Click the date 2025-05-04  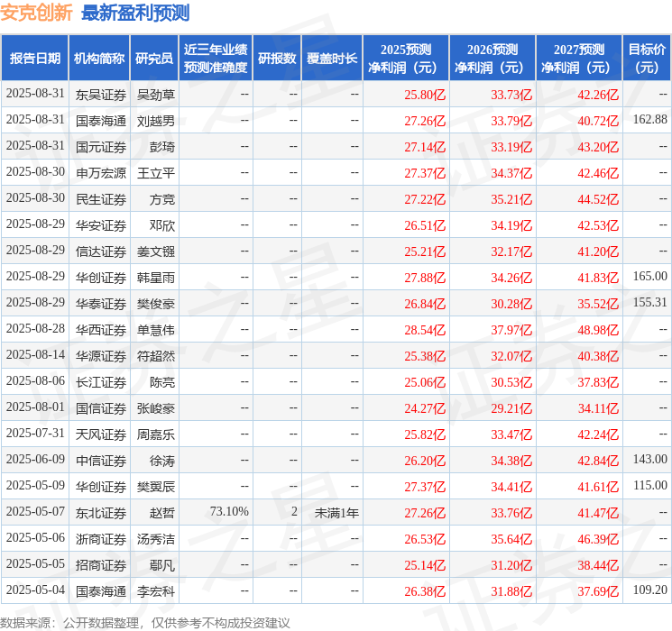35,590
